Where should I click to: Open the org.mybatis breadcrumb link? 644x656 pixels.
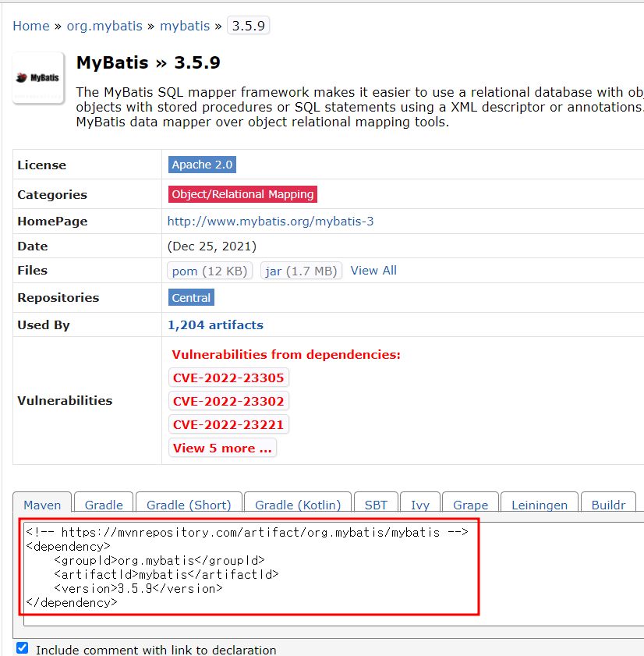(104, 25)
